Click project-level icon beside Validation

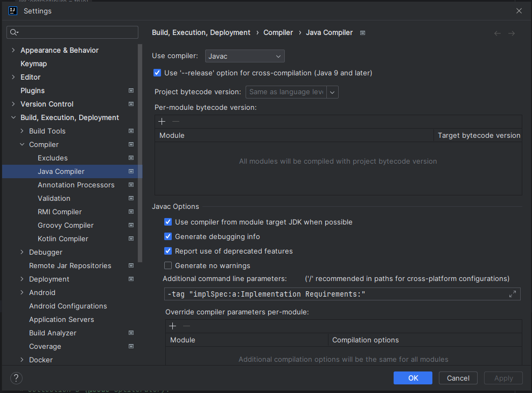click(x=131, y=198)
